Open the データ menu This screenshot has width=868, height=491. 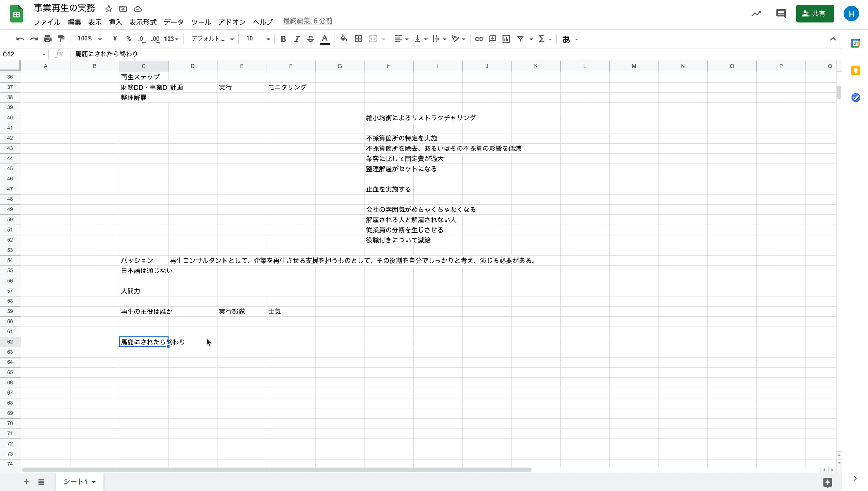pyautogui.click(x=173, y=22)
